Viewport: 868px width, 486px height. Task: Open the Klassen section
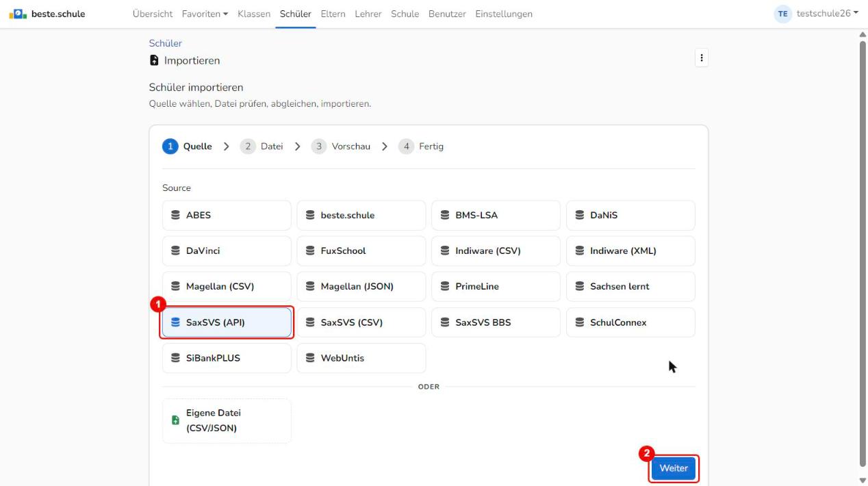pos(254,14)
